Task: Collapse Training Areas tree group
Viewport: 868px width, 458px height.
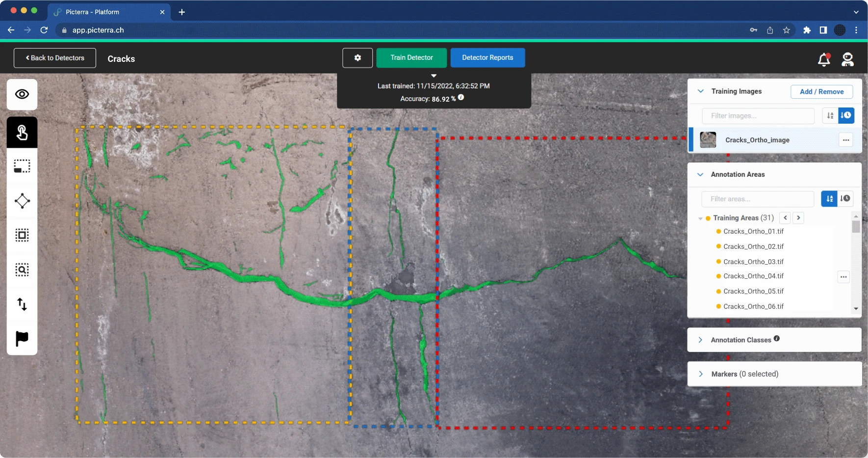Action: click(700, 218)
